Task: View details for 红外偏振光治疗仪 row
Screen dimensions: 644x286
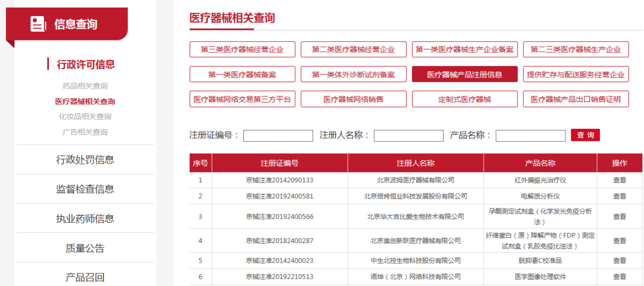Action: (x=620, y=180)
